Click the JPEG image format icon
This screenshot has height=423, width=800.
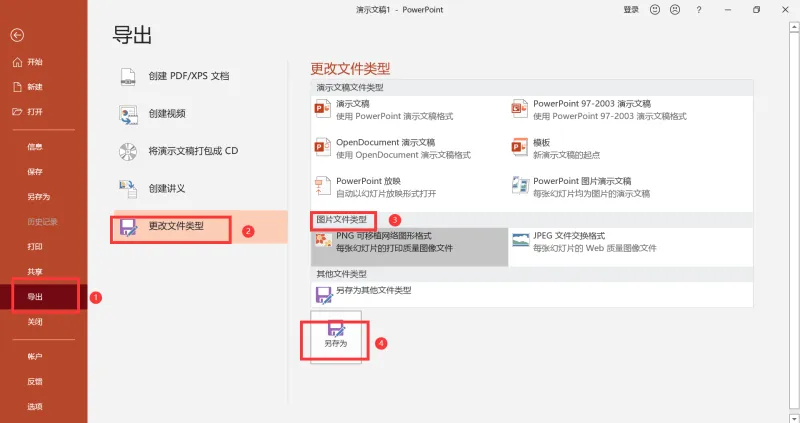point(520,240)
